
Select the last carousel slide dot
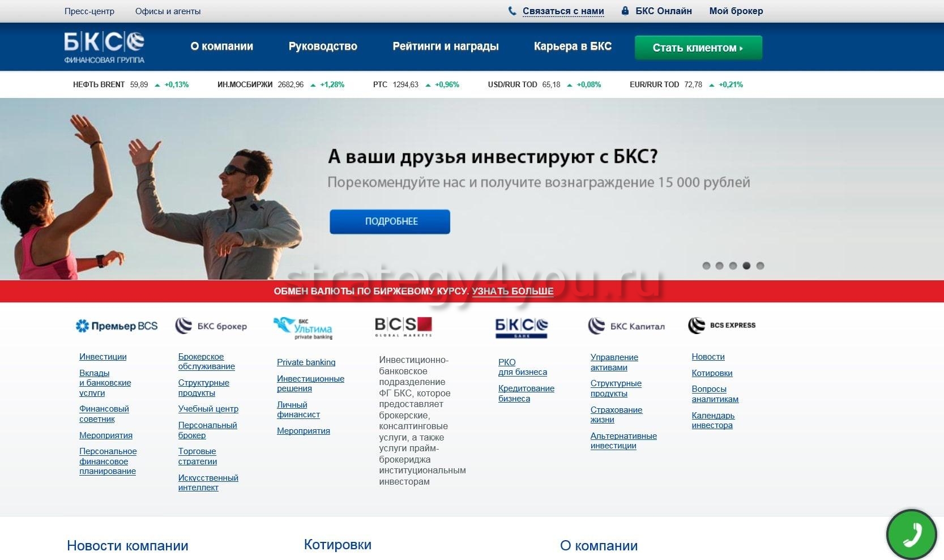pos(760,266)
